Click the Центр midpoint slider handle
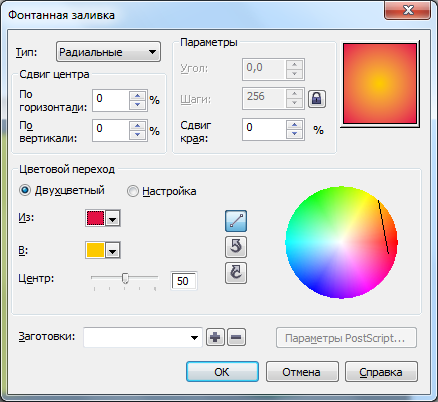Screen dimensions: 438x402 125,278
